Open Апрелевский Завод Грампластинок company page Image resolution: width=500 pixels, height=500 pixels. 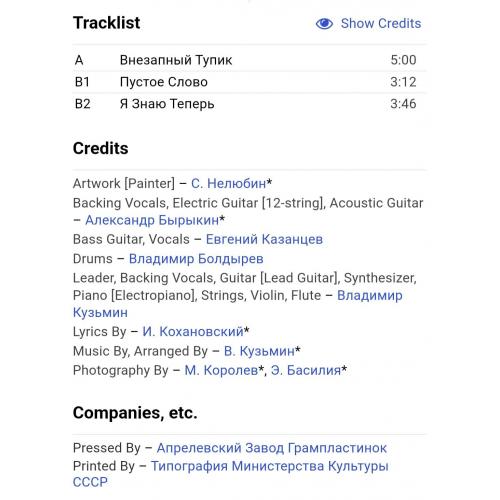[272, 448]
